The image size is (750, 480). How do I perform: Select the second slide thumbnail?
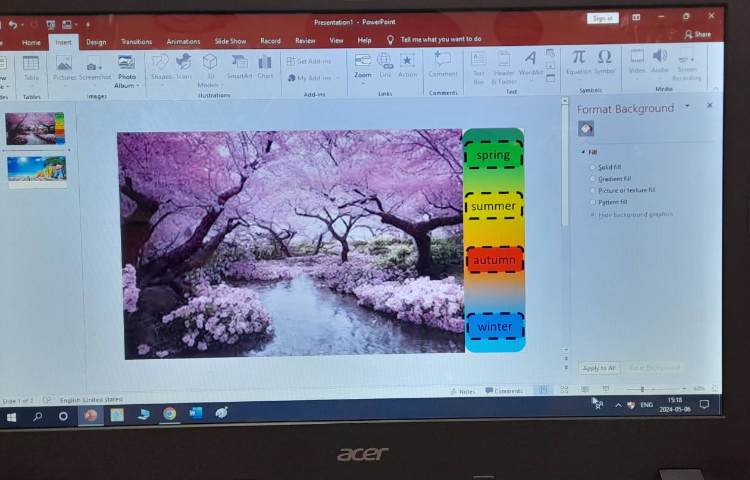36,170
